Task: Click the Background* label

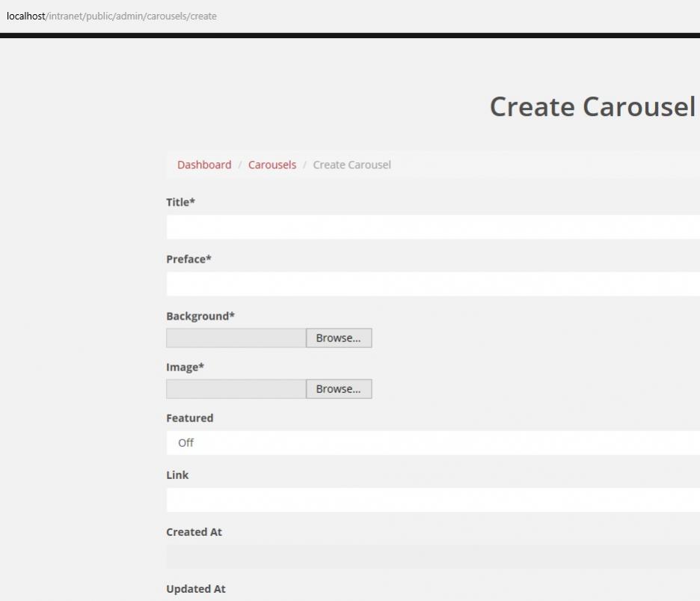Action: (200, 316)
